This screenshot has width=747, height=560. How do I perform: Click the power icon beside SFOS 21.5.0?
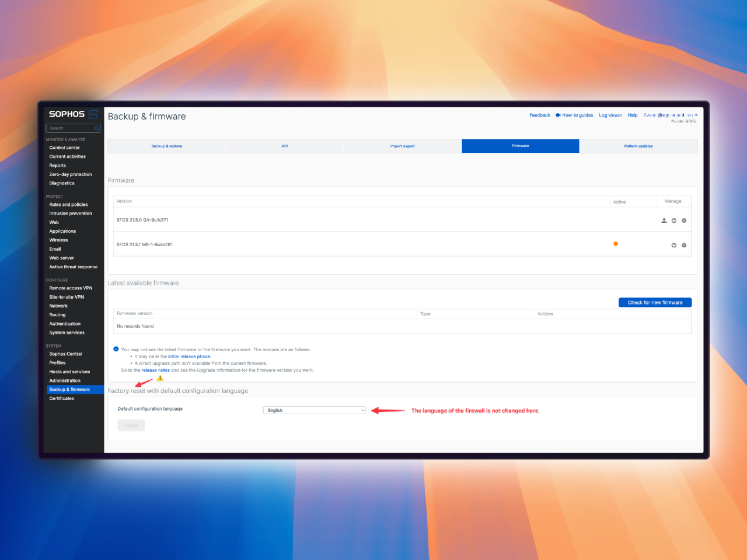click(x=674, y=220)
